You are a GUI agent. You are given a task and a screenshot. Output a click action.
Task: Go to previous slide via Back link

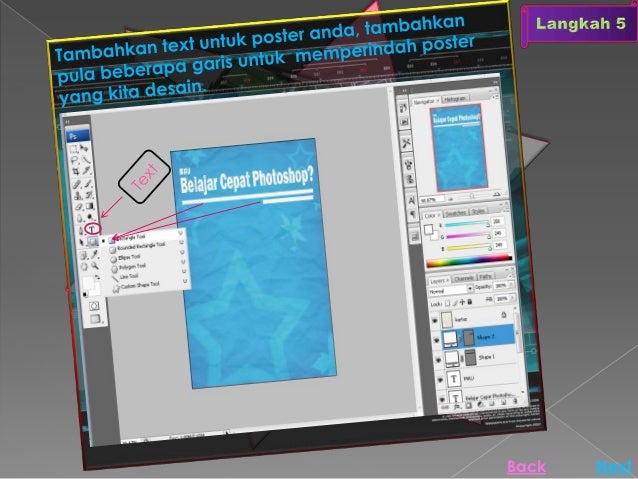pyautogui.click(x=526, y=467)
